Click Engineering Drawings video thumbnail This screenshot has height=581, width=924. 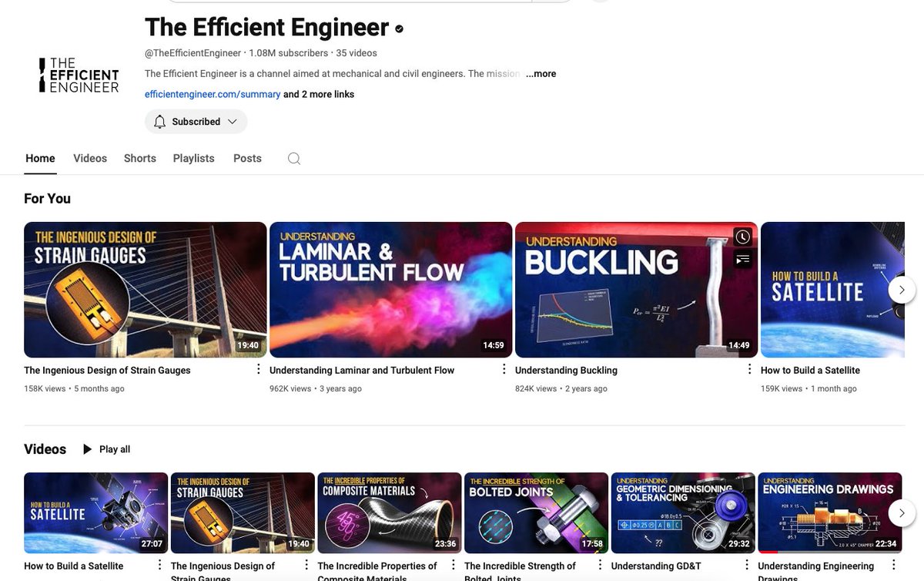click(x=830, y=512)
